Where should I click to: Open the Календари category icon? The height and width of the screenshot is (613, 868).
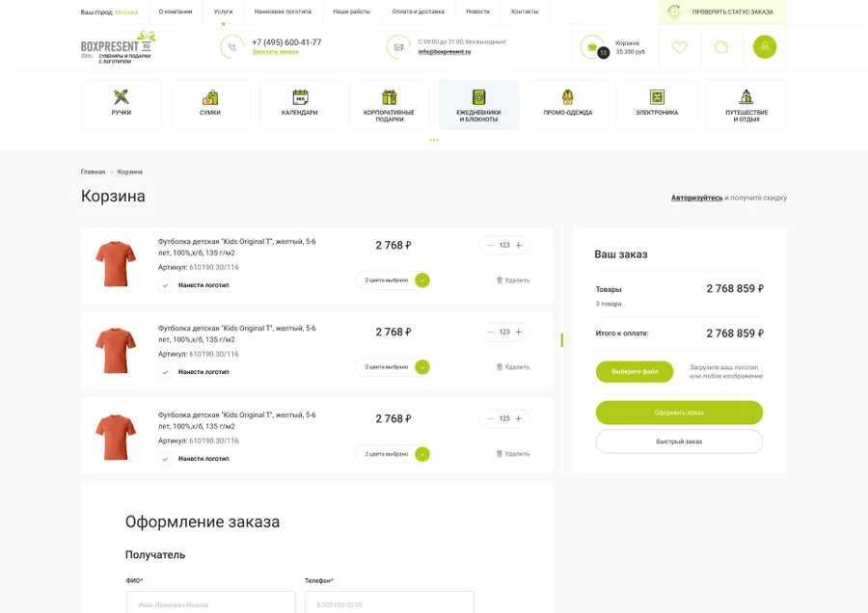tap(300, 97)
